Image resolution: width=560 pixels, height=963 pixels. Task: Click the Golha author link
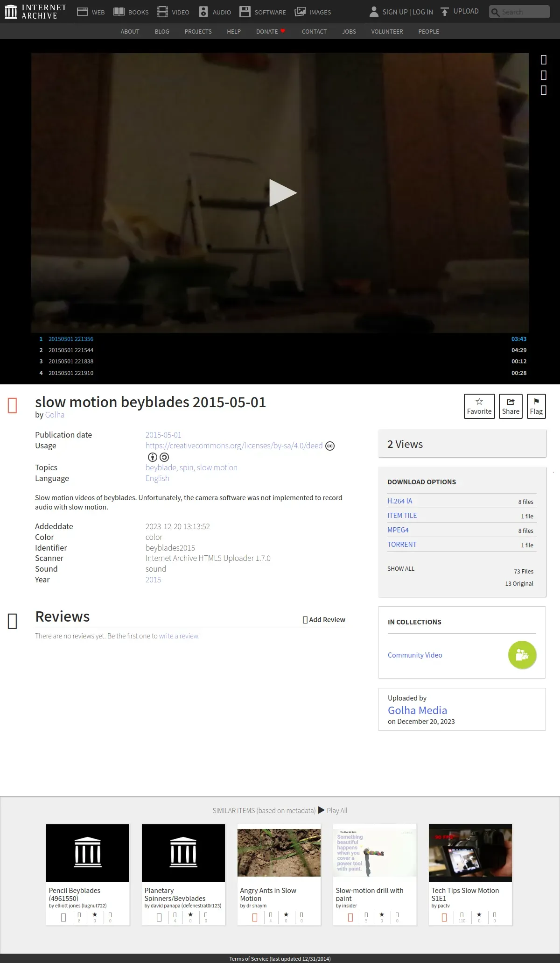[55, 415]
